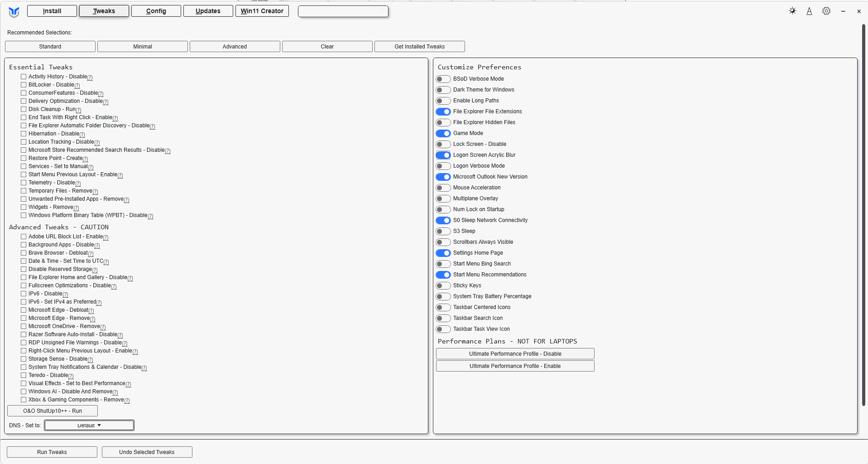Click help icon next to Teredo - Disable

(71, 376)
